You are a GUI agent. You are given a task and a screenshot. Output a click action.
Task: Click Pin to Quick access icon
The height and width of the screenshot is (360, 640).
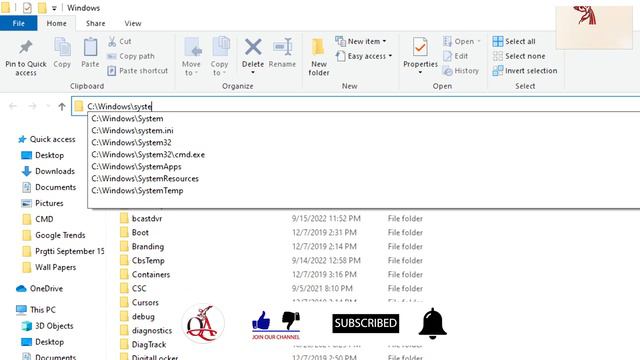tap(26, 47)
